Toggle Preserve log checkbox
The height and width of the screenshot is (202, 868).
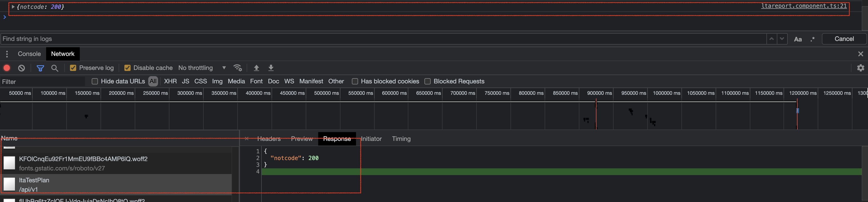pos(73,68)
